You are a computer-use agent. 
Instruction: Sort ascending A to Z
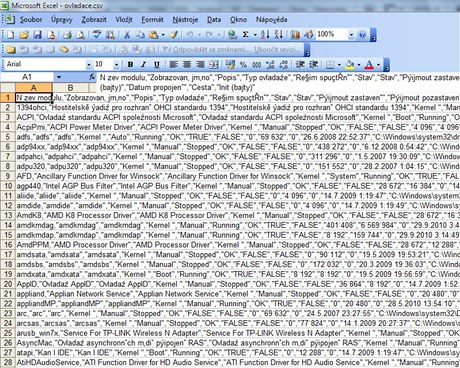tap(265, 35)
